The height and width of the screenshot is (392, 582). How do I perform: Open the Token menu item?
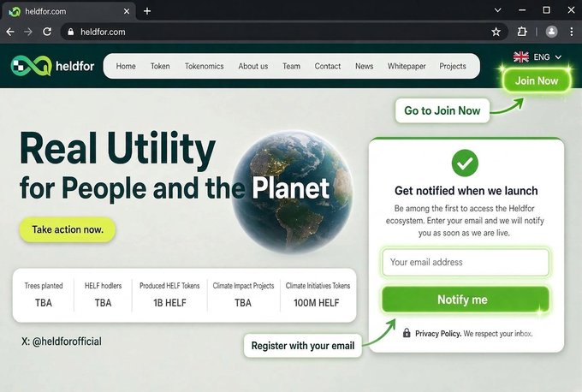coord(160,66)
